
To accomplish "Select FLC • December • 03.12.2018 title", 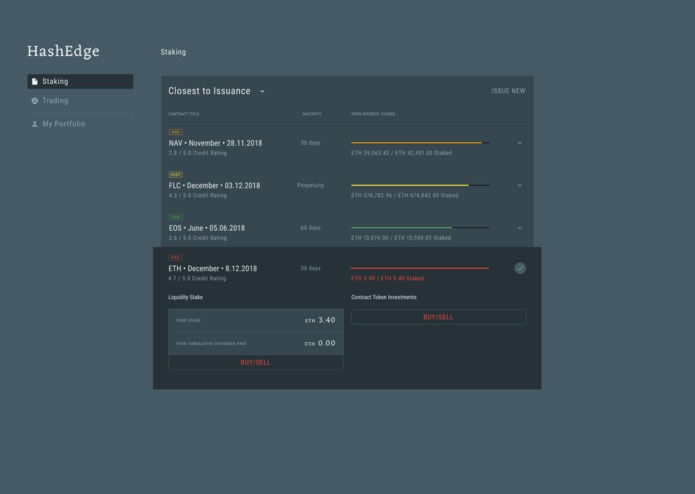I will [x=215, y=186].
